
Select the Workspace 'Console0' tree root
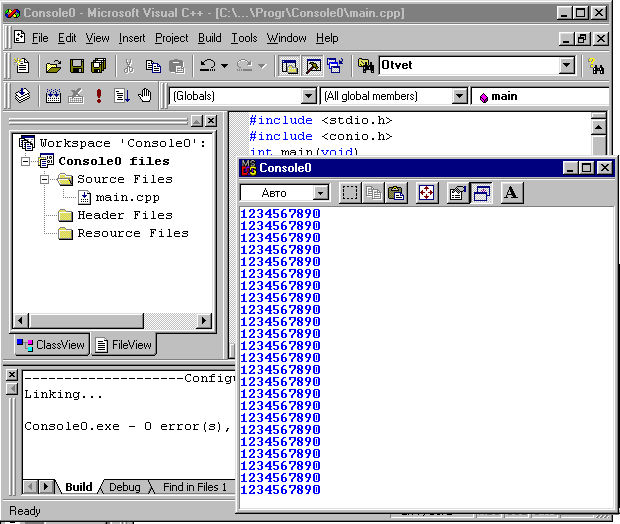[x=123, y=143]
